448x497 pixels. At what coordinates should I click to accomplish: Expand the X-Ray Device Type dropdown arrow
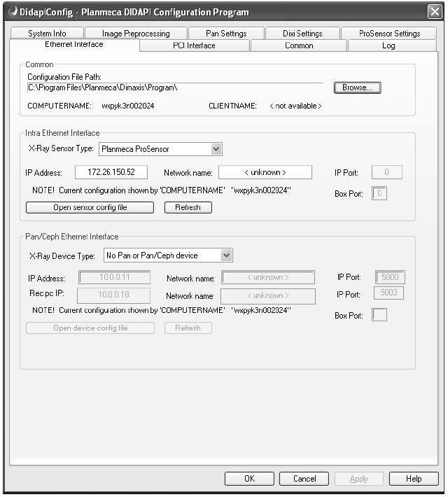pos(226,255)
